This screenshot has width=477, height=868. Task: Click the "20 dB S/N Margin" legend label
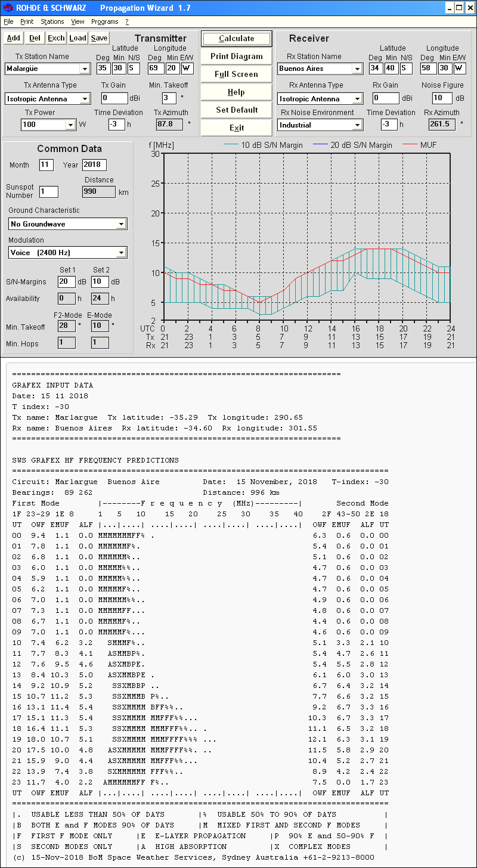[361, 145]
